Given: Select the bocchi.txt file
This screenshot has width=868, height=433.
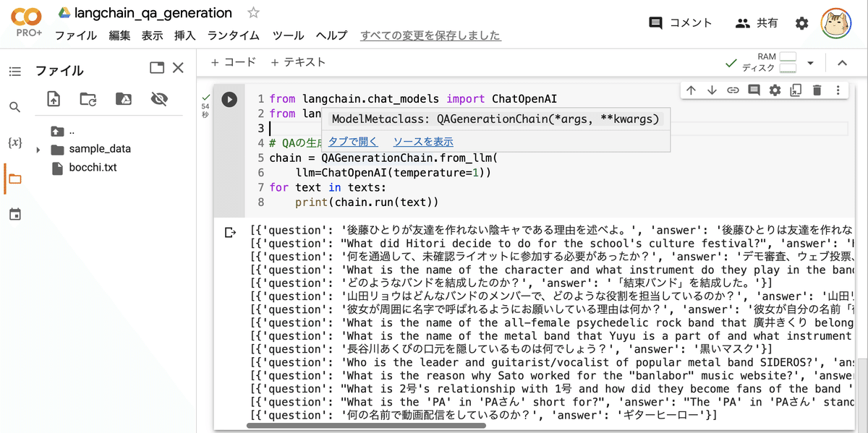Looking at the screenshot, I should coord(84,168).
